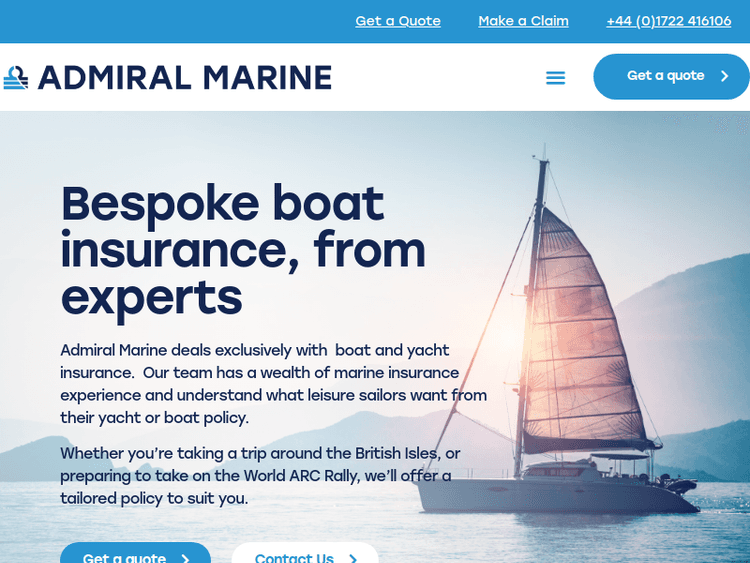Click the Admiral Marine wave logo emblem
The width and height of the screenshot is (750, 563).
pyautogui.click(x=15, y=77)
